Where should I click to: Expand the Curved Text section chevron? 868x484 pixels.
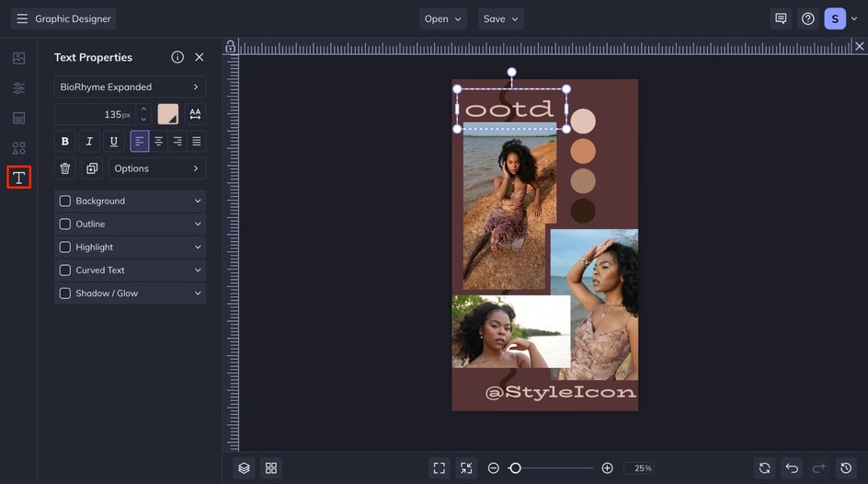pos(198,271)
